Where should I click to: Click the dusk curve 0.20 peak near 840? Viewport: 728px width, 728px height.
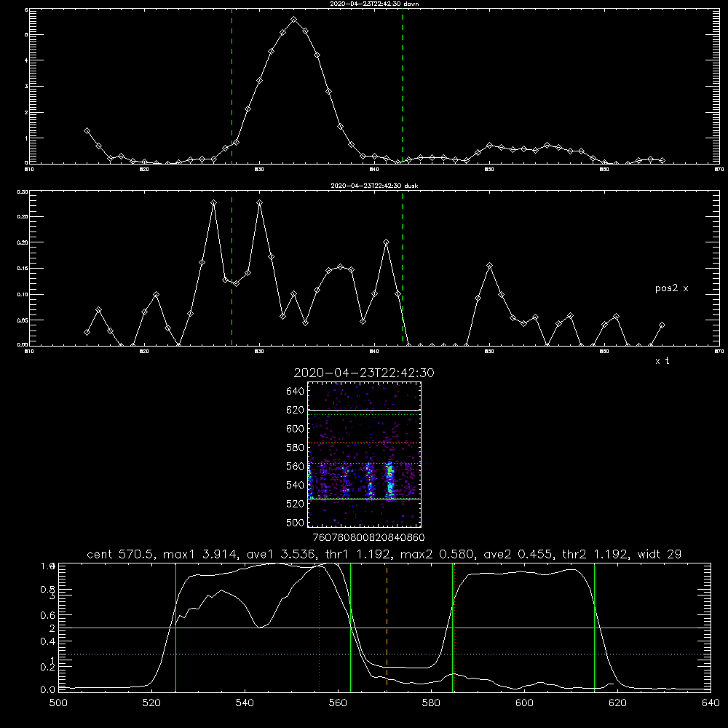[x=386, y=242]
